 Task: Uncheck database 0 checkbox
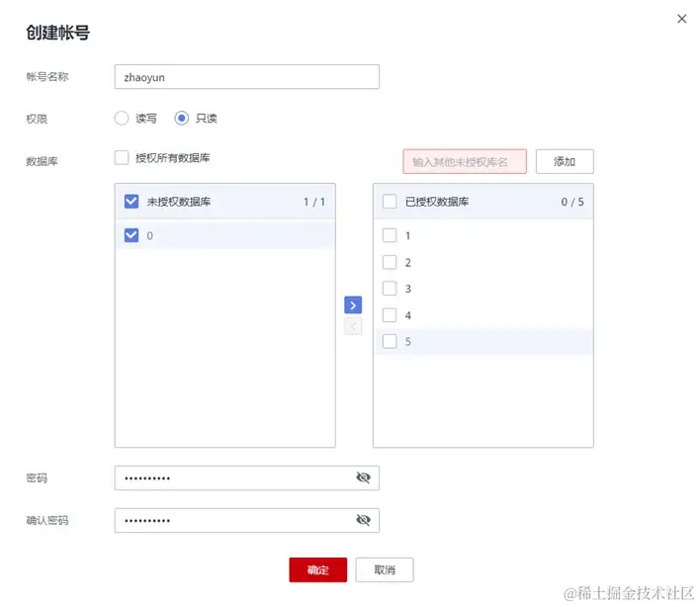[131, 235]
